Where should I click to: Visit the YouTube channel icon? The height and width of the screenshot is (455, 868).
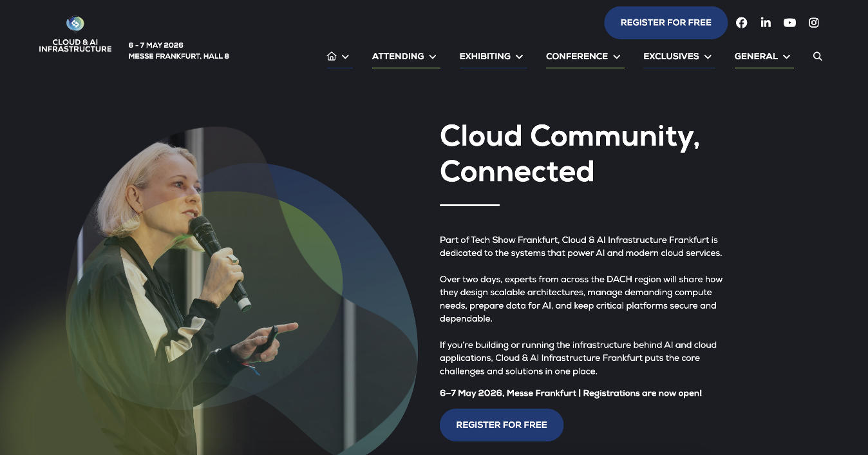pyautogui.click(x=789, y=23)
